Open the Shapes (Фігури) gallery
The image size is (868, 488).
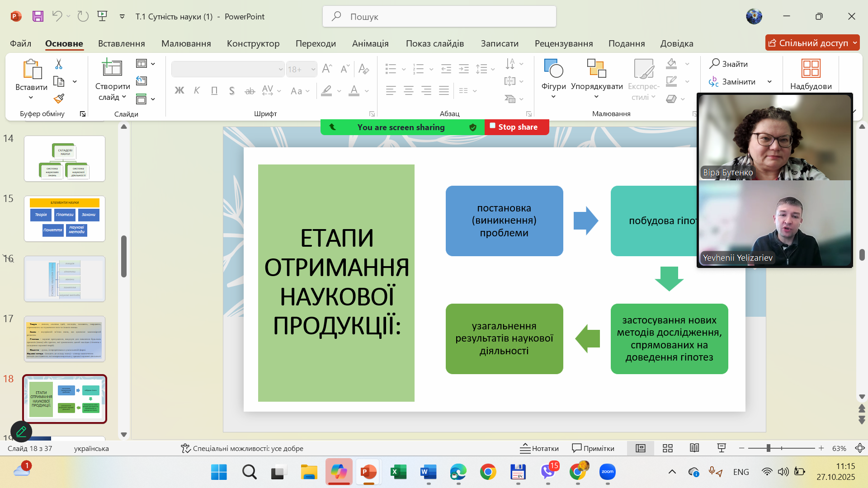click(x=553, y=78)
